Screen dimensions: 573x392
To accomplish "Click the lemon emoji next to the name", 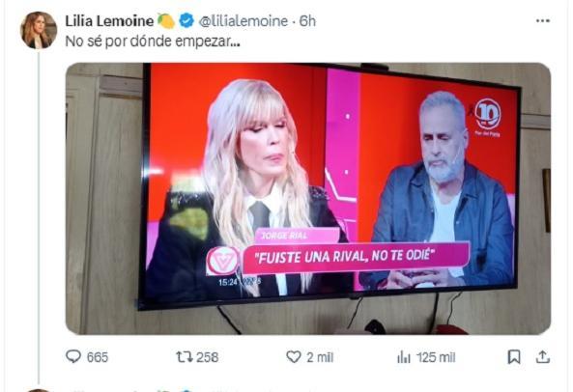I will click(166, 21).
